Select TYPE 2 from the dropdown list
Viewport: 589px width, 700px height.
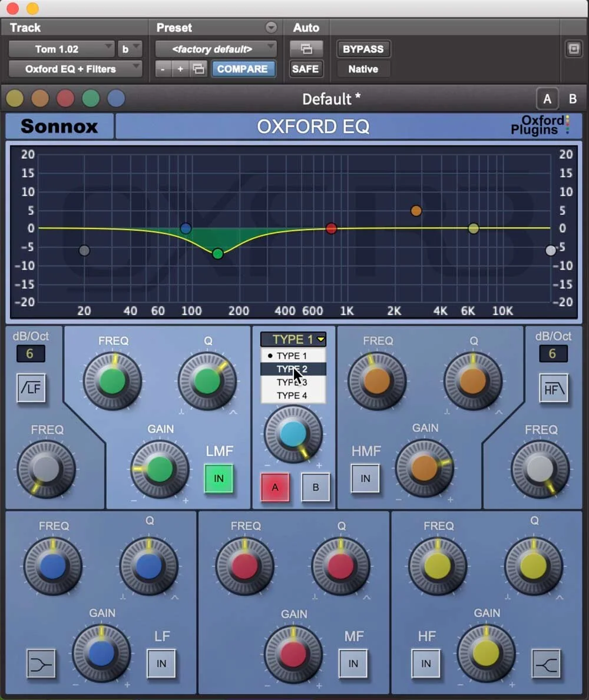click(293, 369)
